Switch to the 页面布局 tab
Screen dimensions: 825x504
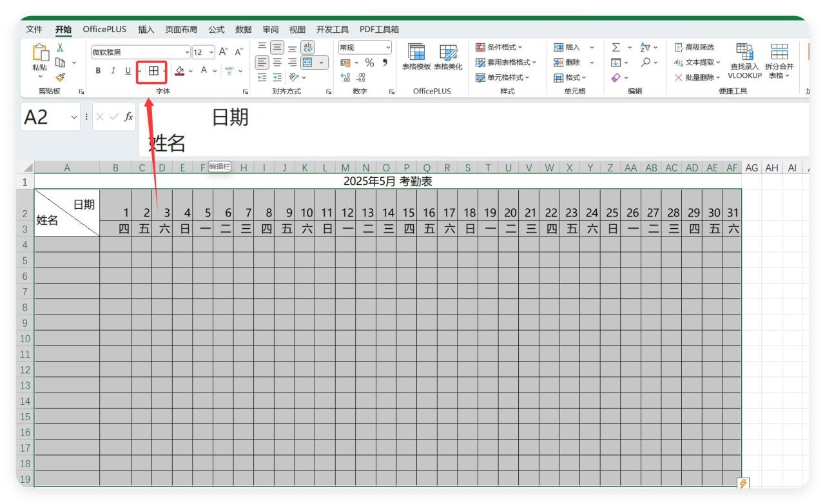181,29
